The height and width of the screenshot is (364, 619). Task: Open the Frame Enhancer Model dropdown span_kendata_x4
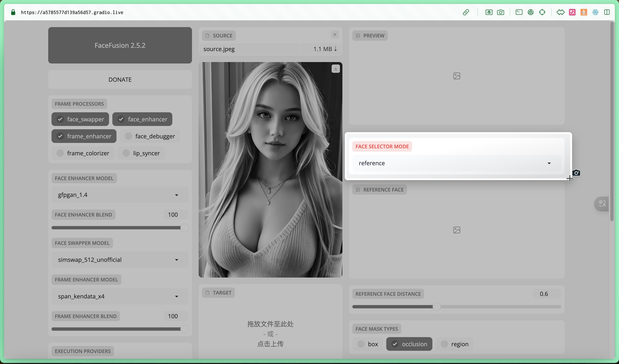point(120,296)
